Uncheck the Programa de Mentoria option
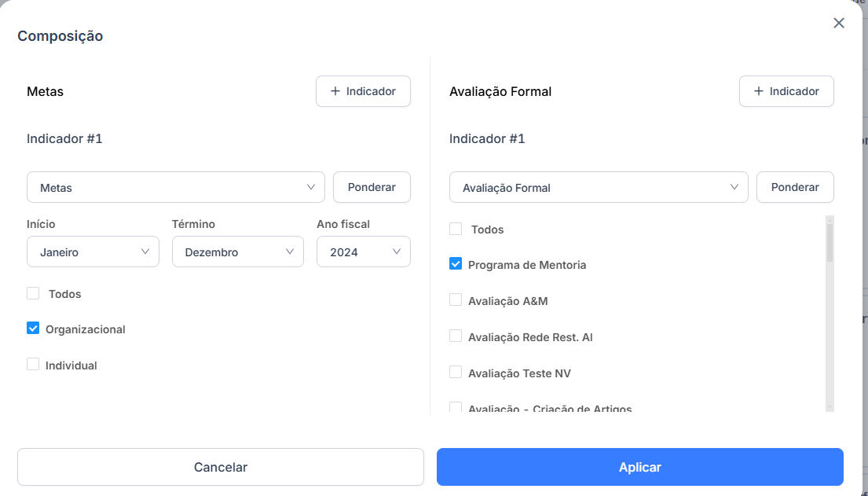Image resolution: width=868 pixels, height=496 pixels. point(456,264)
